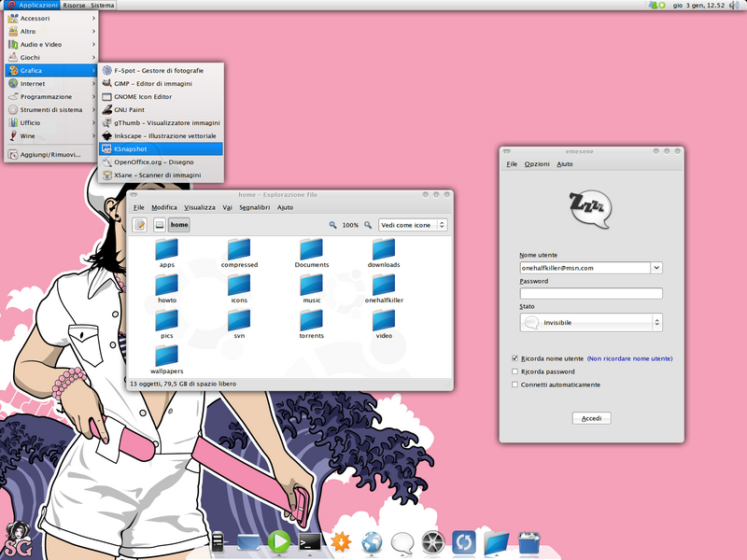Click the Accedi button
This screenshot has height=560, width=747.
[x=591, y=418]
